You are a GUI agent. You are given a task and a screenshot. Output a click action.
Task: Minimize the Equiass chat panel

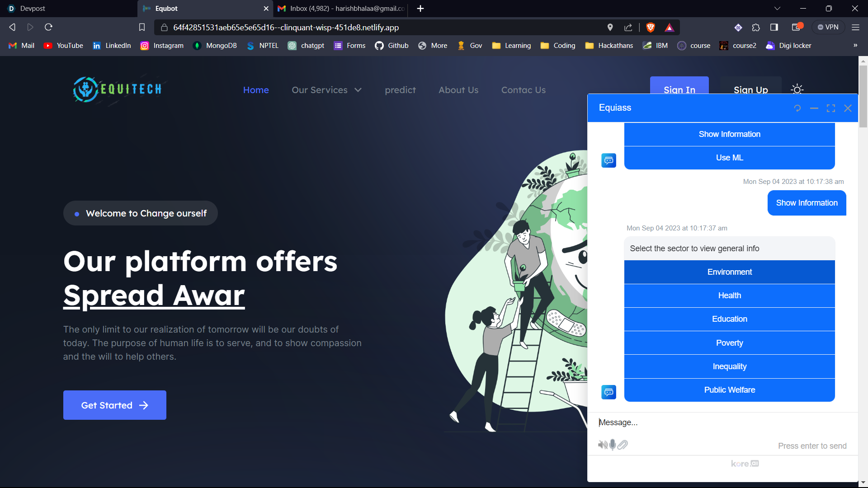[x=814, y=108]
